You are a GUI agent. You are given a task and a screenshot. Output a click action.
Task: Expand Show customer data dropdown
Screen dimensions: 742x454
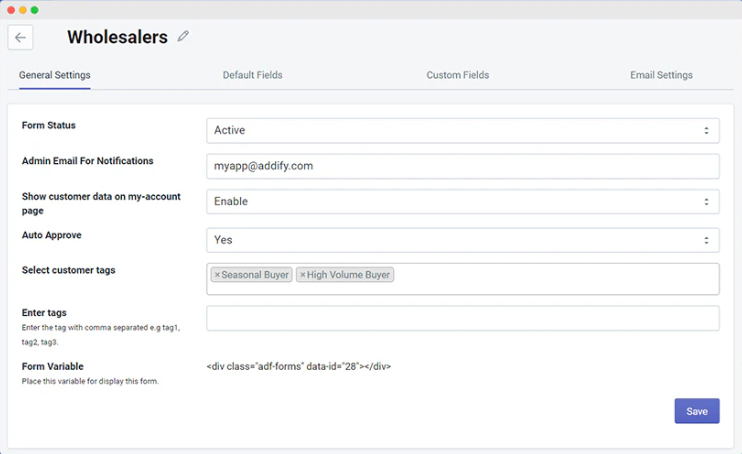tap(462, 201)
